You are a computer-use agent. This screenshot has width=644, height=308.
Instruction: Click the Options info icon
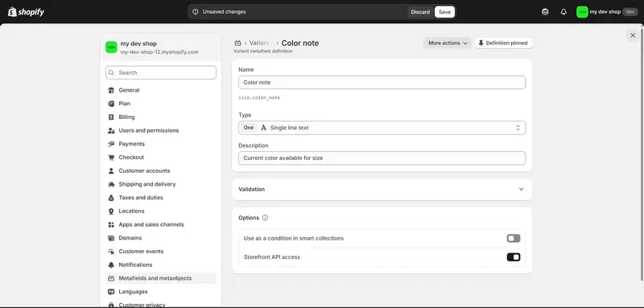click(x=265, y=218)
